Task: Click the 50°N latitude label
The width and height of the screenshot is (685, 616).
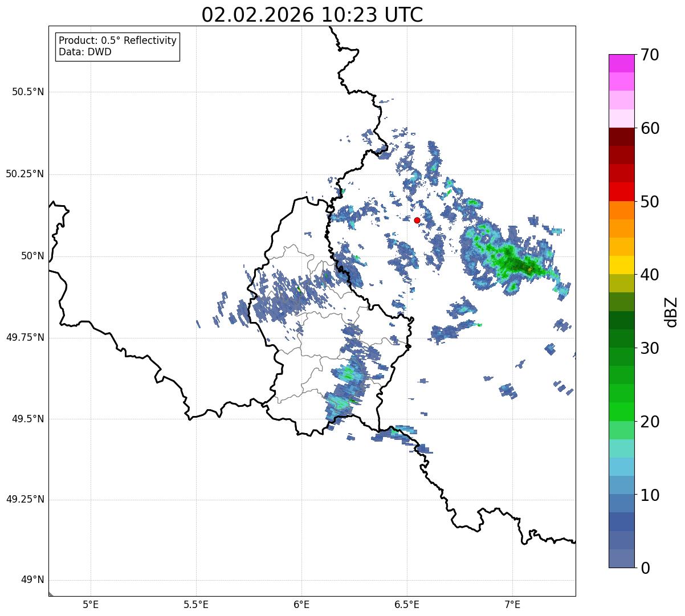Action: coord(32,256)
